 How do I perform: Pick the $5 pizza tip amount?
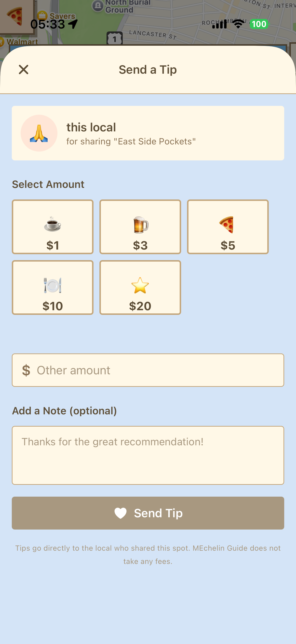[228, 227]
